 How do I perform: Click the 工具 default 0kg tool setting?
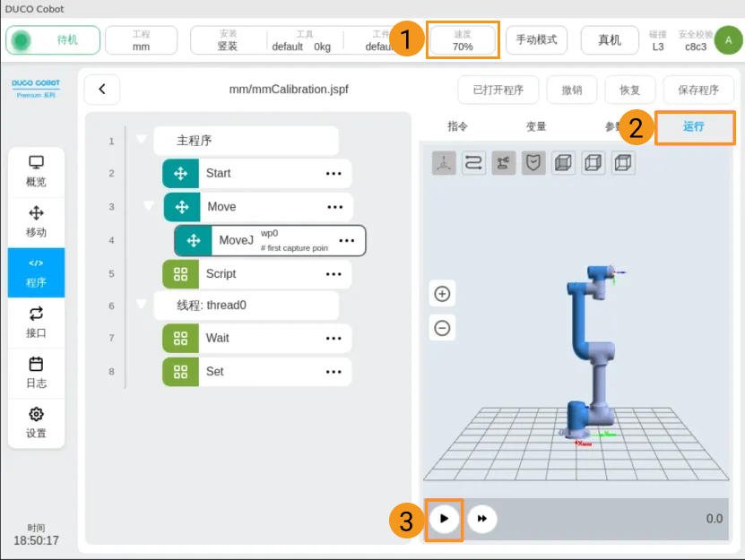click(x=304, y=40)
